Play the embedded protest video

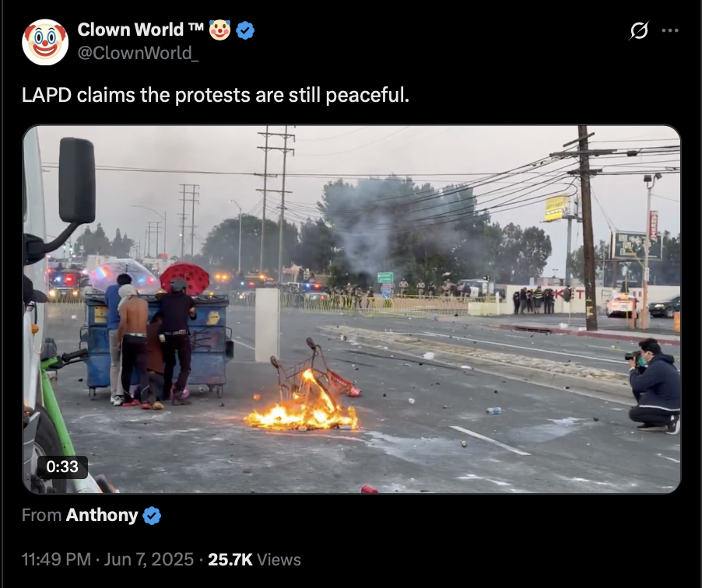click(352, 310)
